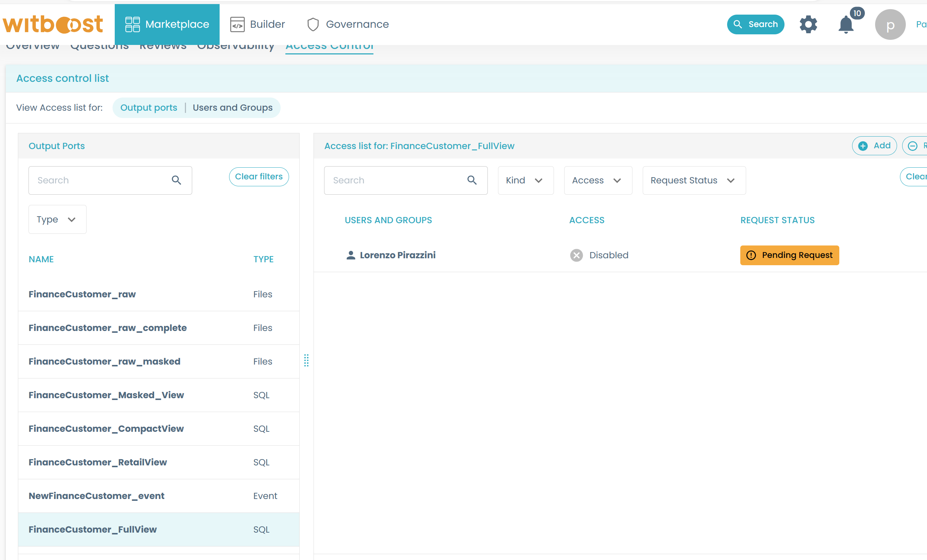Open the Marketplace section

(167, 24)
